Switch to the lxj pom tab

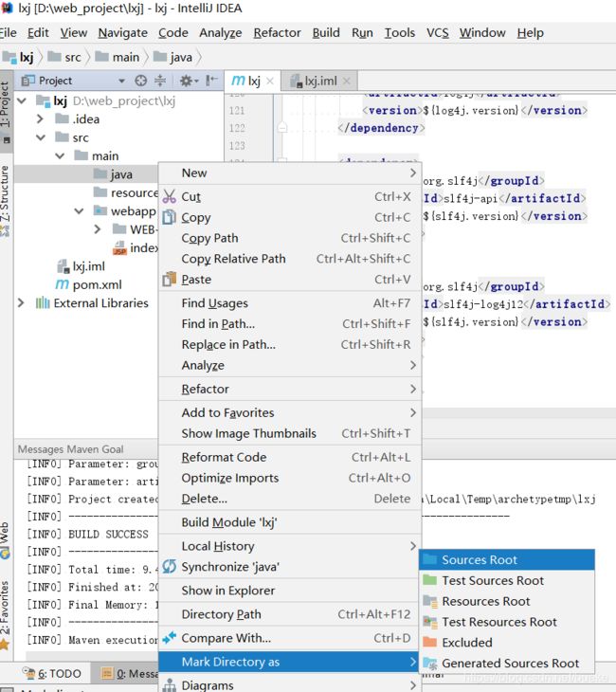click(252, 81)
